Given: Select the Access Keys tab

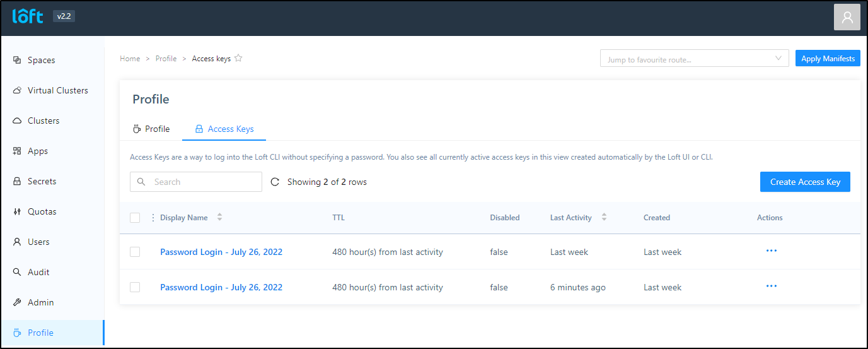Looking at the screenshot, I should tap(224, 129).
